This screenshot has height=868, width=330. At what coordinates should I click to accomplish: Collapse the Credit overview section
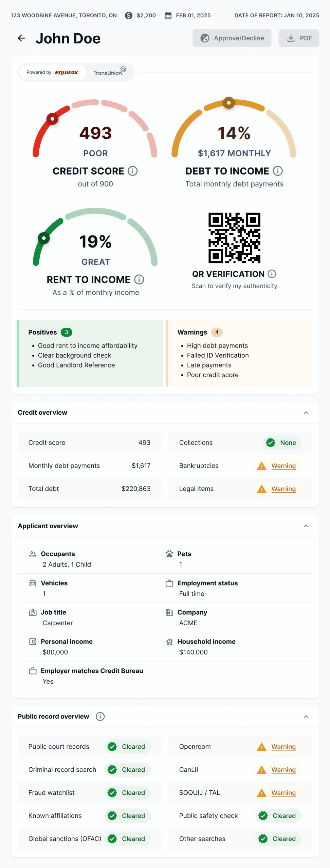pos(306,412)
